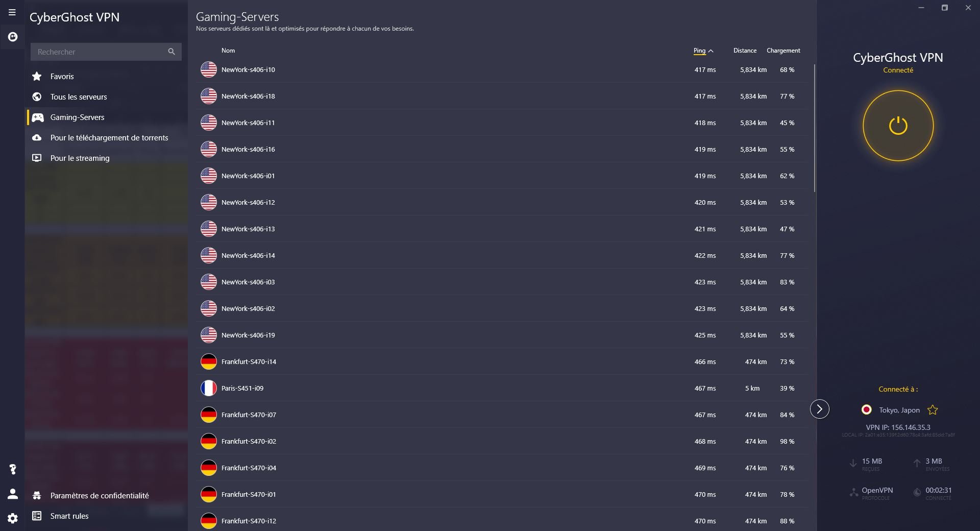Select server NewYork-s406-i16
The image size is (980, 531).
502,149
